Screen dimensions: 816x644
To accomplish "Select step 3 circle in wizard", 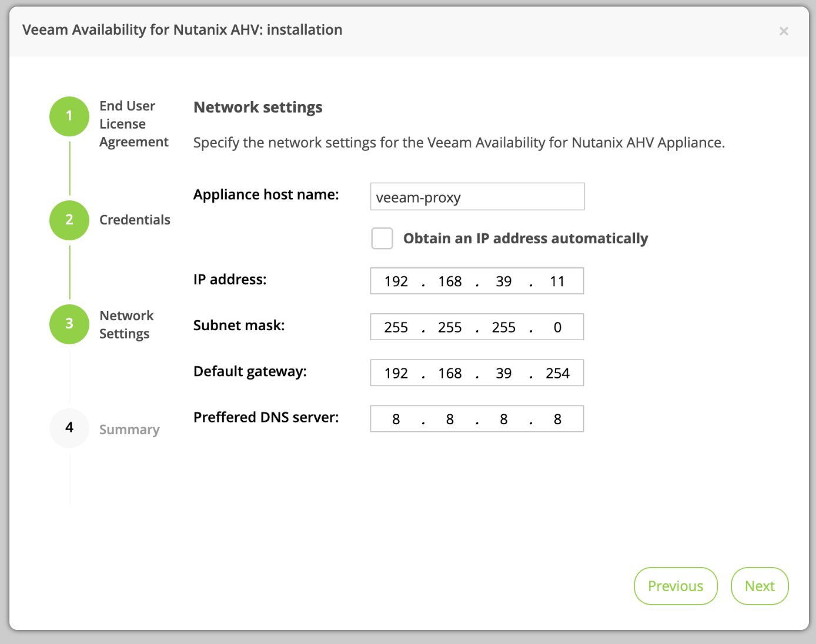I will [x=69, y=324].
